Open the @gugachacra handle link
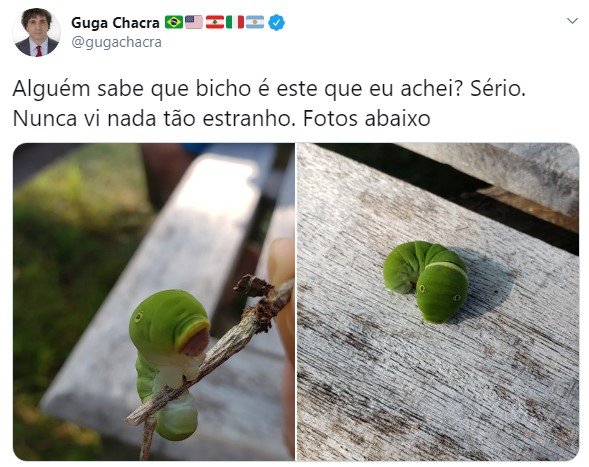This screenshot has height=467, width=589. click(116, 42)
